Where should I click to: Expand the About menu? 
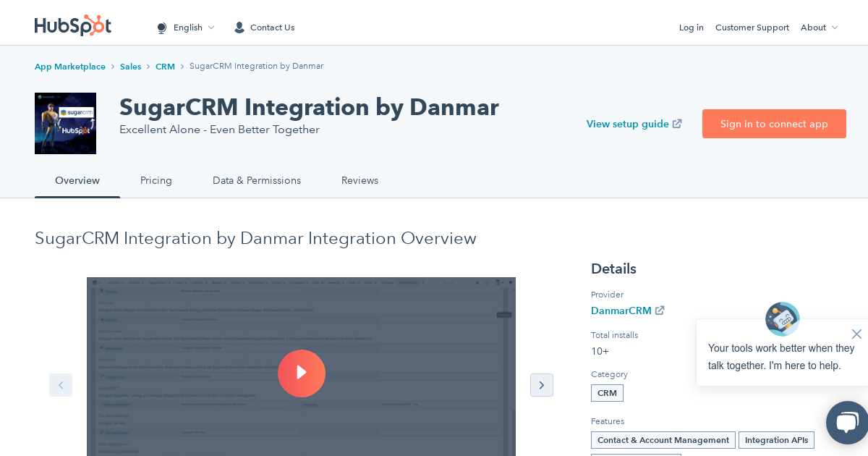(x=819, y=28)
